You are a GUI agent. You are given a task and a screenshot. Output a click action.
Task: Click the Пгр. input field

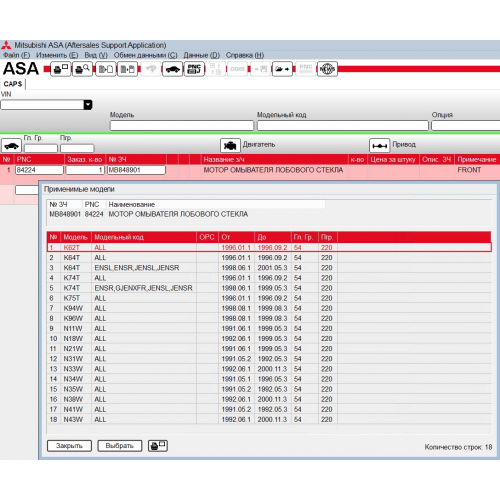(77, 148)
